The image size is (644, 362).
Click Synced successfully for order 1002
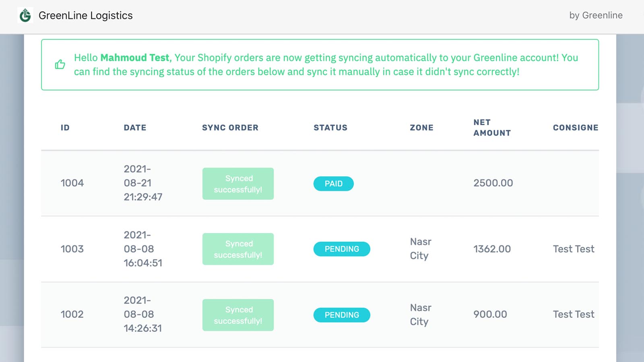pyautogui.click(x=238, y=315)
